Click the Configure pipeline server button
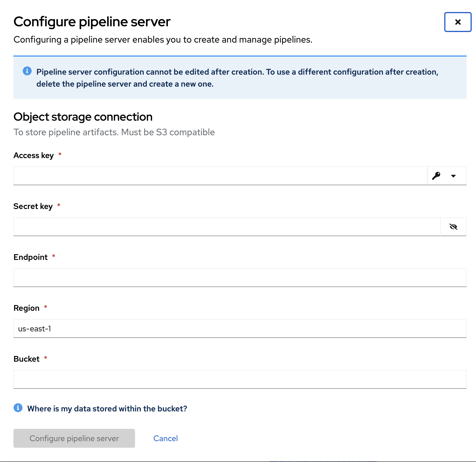Viewport: 476px width, 462px height. point(74,438)
